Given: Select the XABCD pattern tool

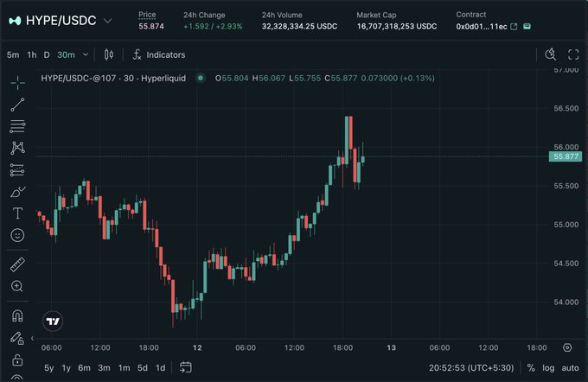Looking at the screenshot, I should click(x=17, y=148).
